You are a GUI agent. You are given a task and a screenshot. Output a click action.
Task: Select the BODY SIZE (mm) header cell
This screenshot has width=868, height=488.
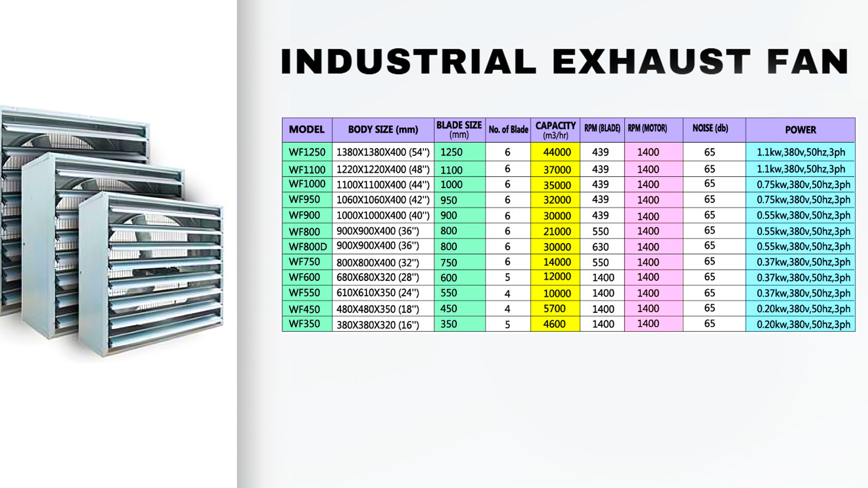tap(383, 130)
